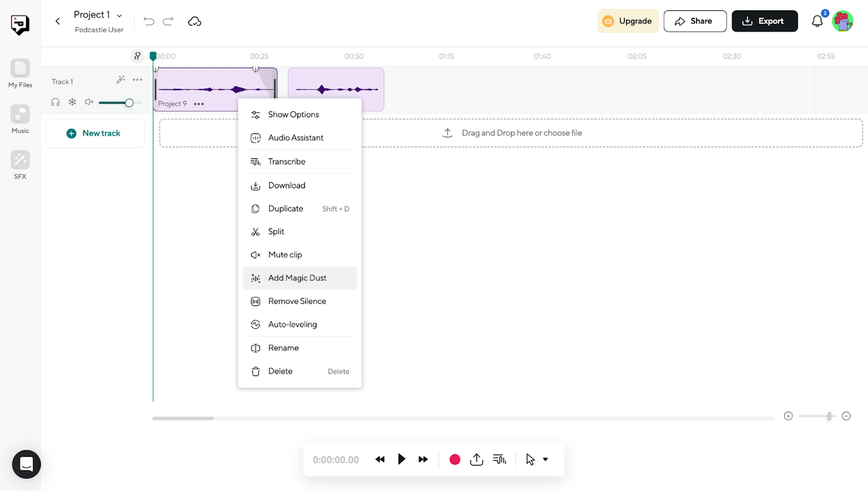Open the upload icon in the playback bar
Image resolution: width=868 pixels, height=491 pixels.
coord(477,459)
